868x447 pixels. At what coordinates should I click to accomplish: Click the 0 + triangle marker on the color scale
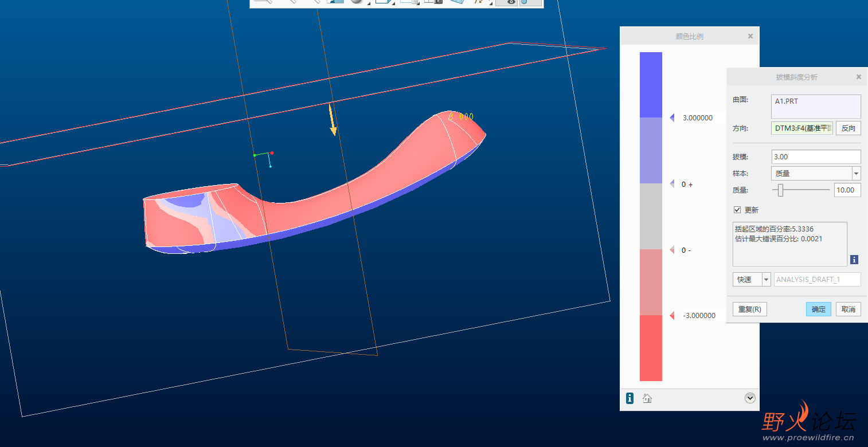coord(672,184)
